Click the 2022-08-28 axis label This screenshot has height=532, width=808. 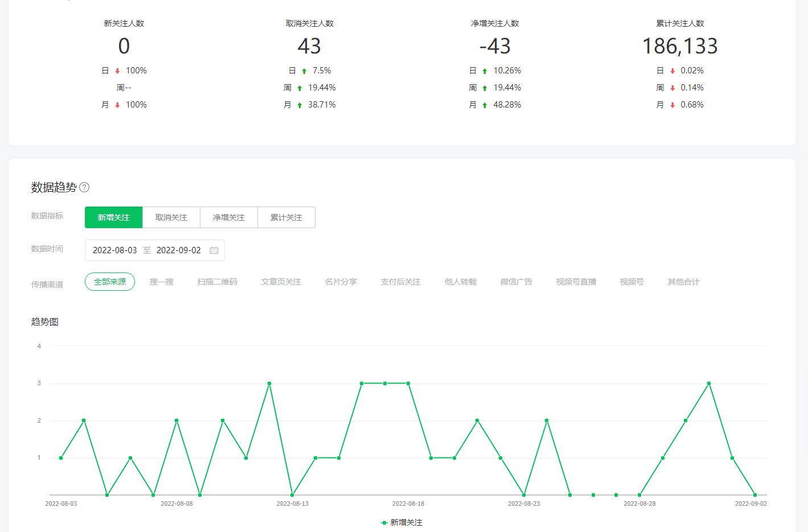(639, 504)
